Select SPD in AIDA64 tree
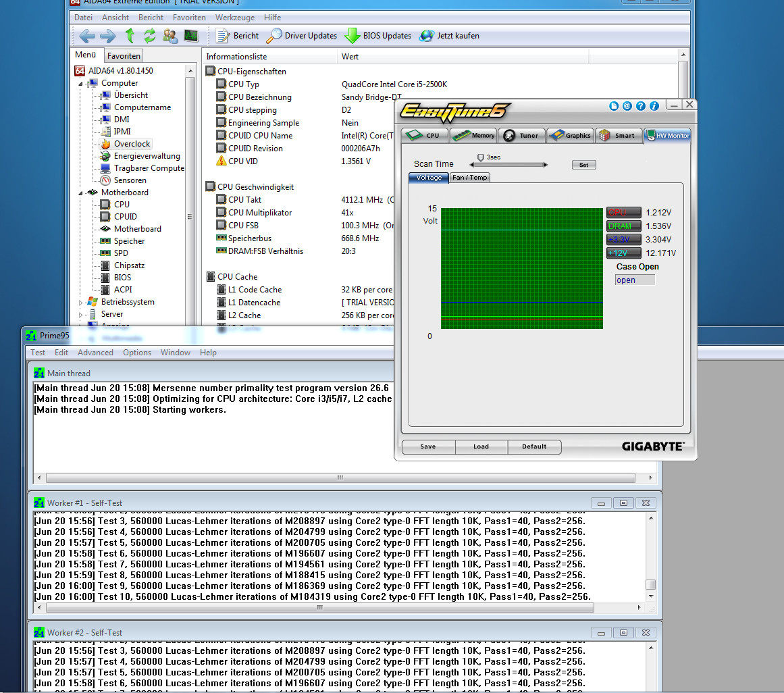Image resolution: width=784 pixels, height=693 pixels. coord(120,253)
